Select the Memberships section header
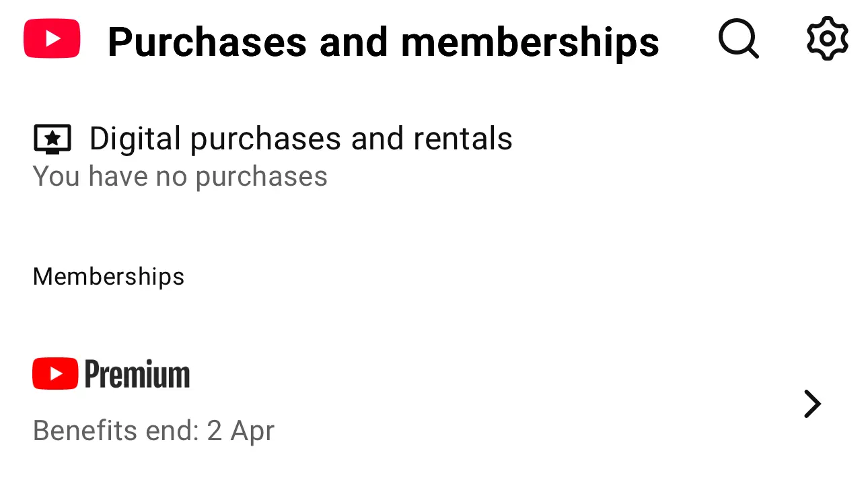Screen dimensions: 868x494 (108, 277)
